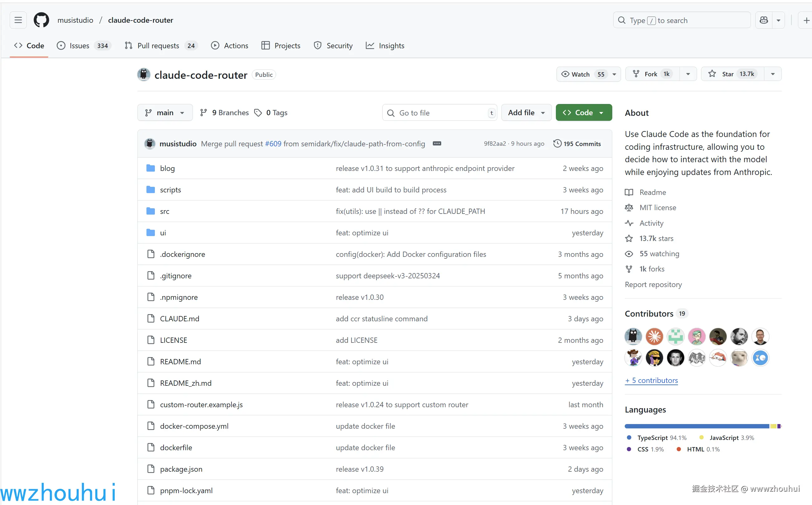Screen dimensions: 812x505
Task: Go to the GitHub homepage via the logo
Action: coord(41,20)
